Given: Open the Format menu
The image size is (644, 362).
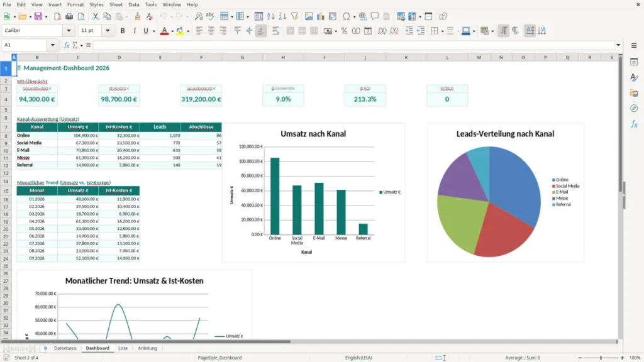Looking at the screenshot, I should point(75,4).
